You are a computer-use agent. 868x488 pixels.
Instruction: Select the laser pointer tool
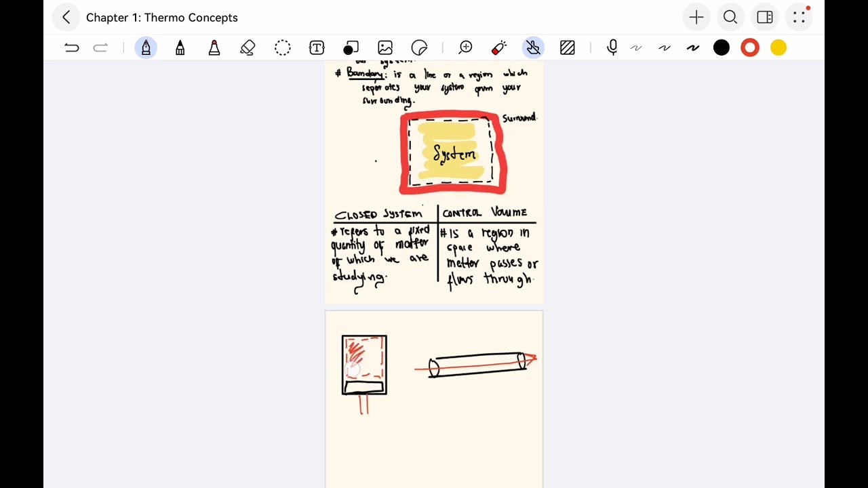(x=498, y=47)
